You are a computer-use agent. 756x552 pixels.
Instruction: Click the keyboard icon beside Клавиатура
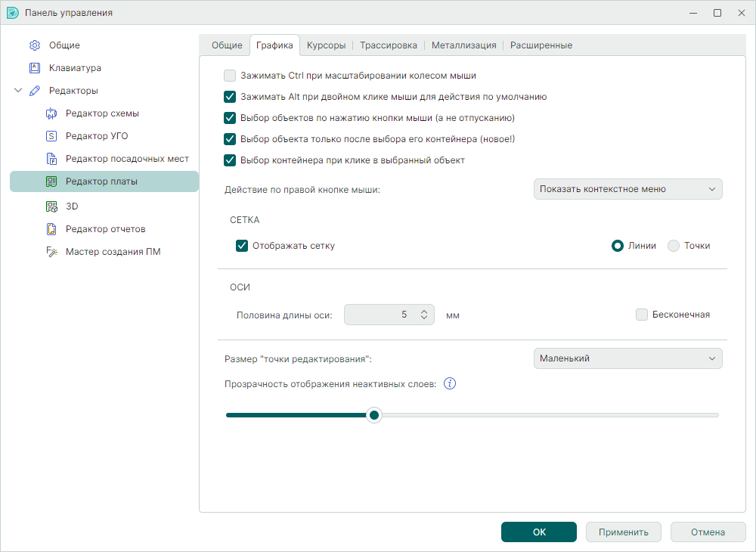click(x=35, y=68)
